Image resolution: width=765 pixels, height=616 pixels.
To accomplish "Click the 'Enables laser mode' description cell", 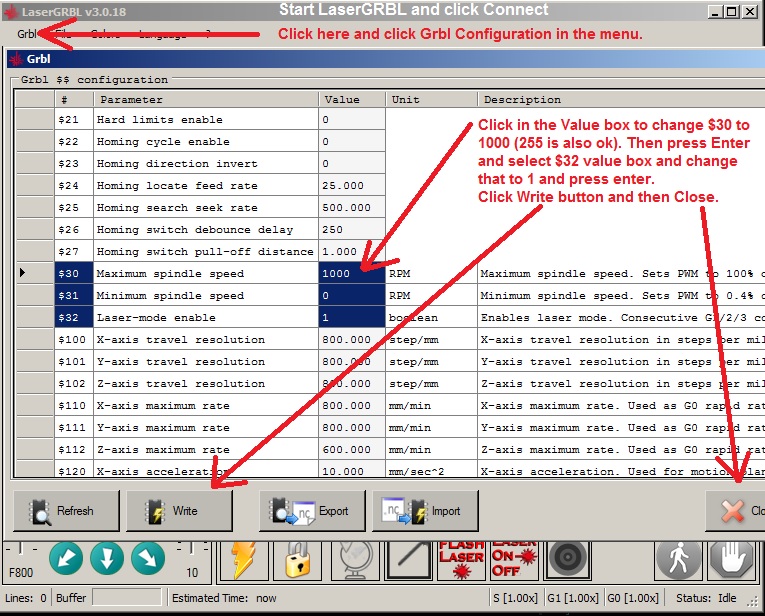I will point(621,318).
